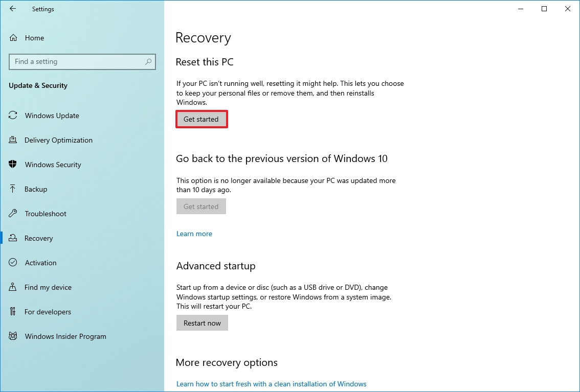Click the Windows Insider Program icon

pos(12,336)
